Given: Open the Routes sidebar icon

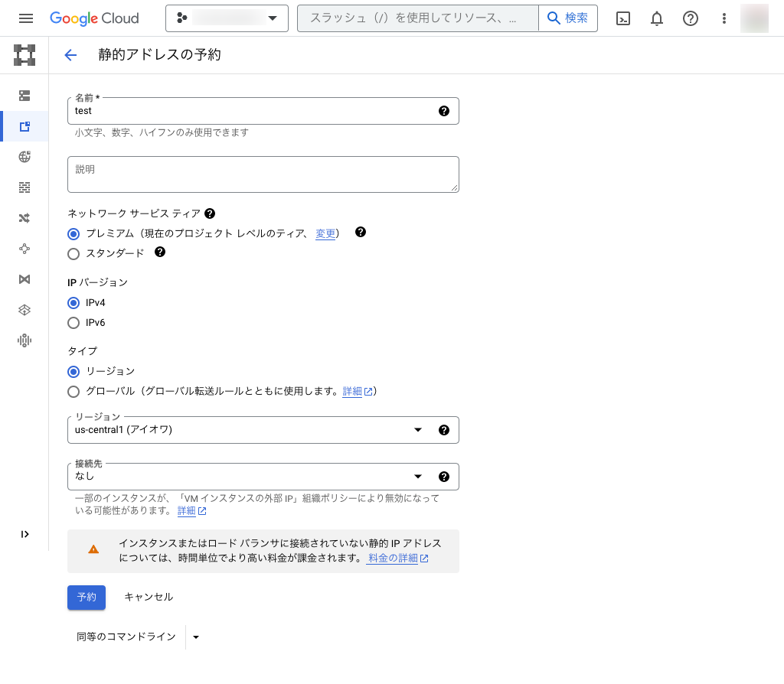Looking at the screenshot, I should 24,218.
